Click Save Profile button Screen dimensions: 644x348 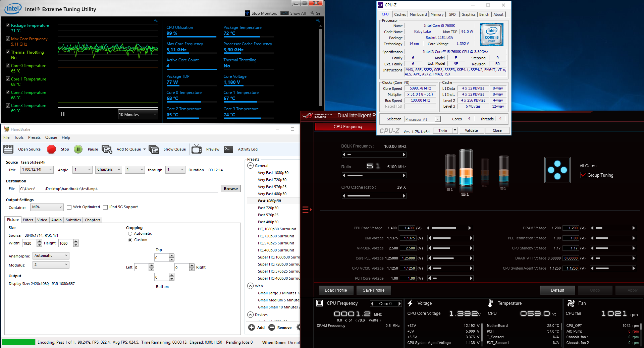pyautogui.click(x=374, y=290)
